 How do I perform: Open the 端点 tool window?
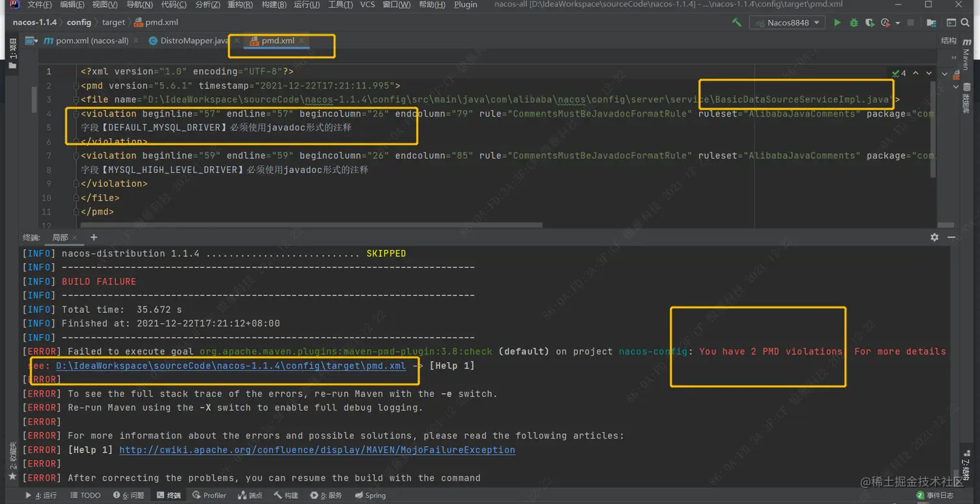tap(250, 496)
